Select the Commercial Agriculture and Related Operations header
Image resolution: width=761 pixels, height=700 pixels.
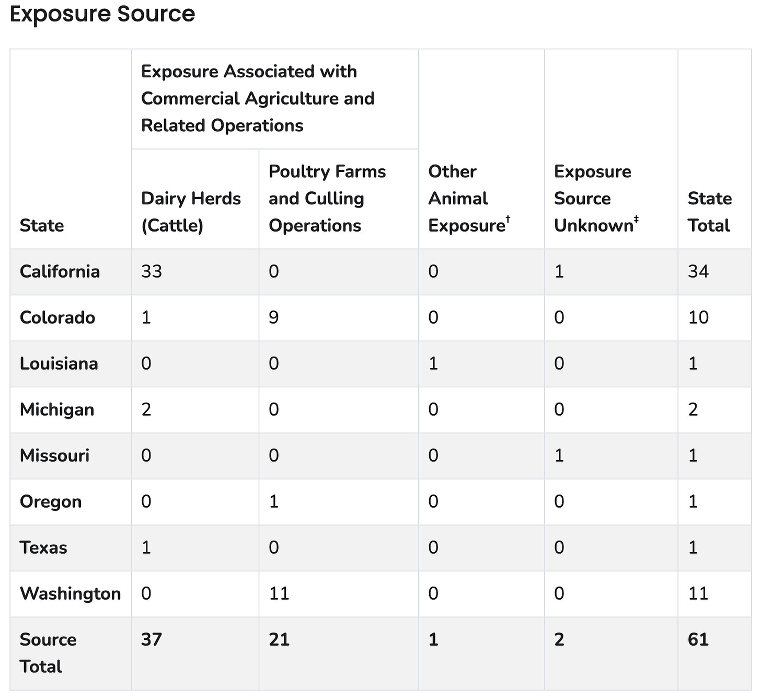pyautogui.click(x=258, y=98)
